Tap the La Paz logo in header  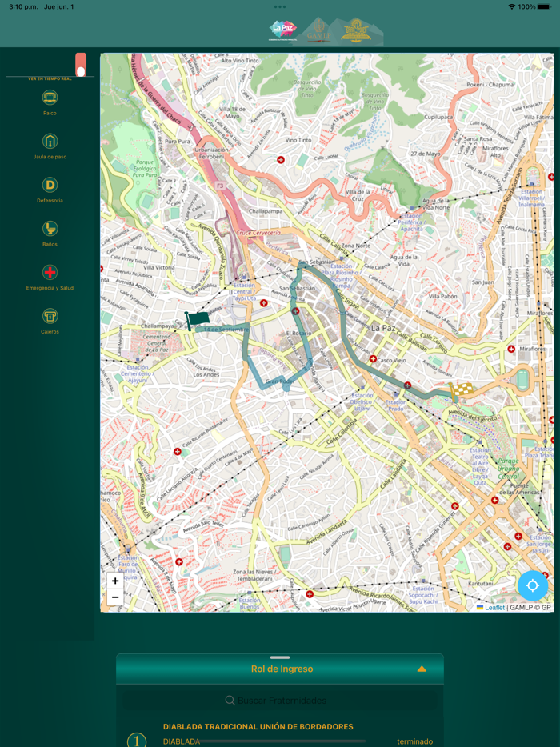pyautogui.click(x=282, y=30)
